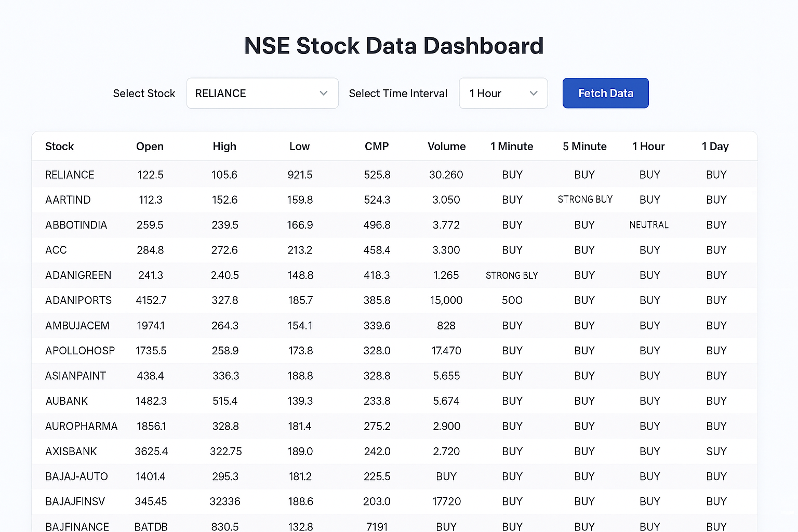This screenshot has height=532, width=798.
Task: Click the 1 Hour column header
Action: (648, 147)
